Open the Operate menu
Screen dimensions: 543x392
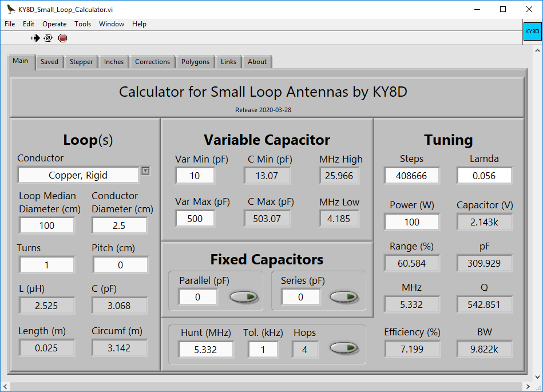pyautogui.click(x=54, y=24)
